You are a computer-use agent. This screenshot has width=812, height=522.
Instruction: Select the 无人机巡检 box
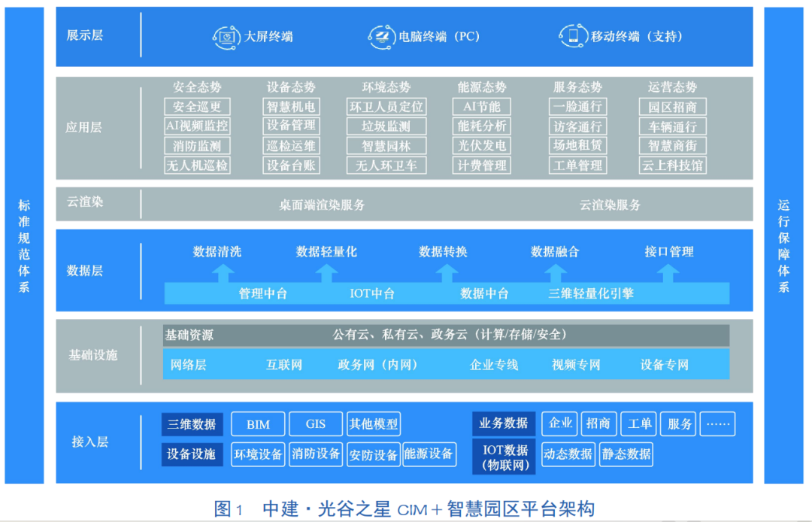click(197, 165)
